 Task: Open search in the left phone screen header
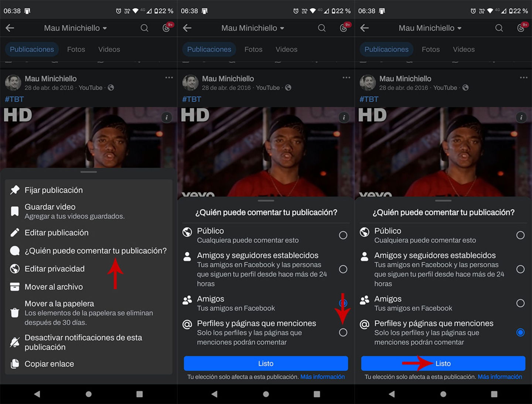pyautogui.click(x=144, y=28)
